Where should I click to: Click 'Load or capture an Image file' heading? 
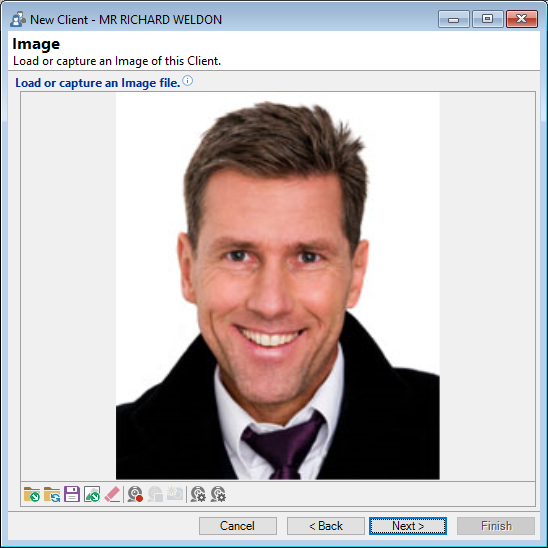[x=98, y=83]
